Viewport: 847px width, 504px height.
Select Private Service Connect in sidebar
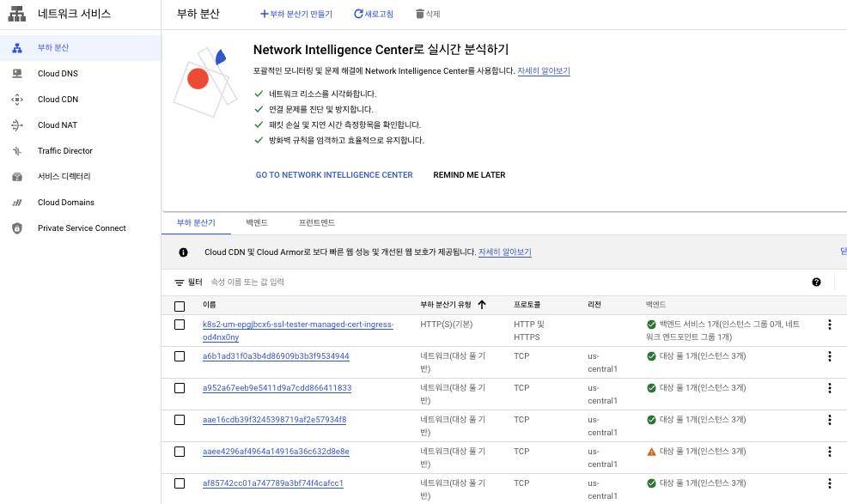pyautogui.click(x=82, y=228)
